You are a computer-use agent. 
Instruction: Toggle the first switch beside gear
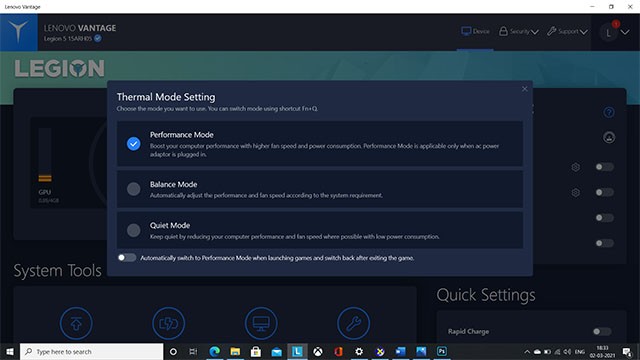pyautogui.click(x=604, y=167)
